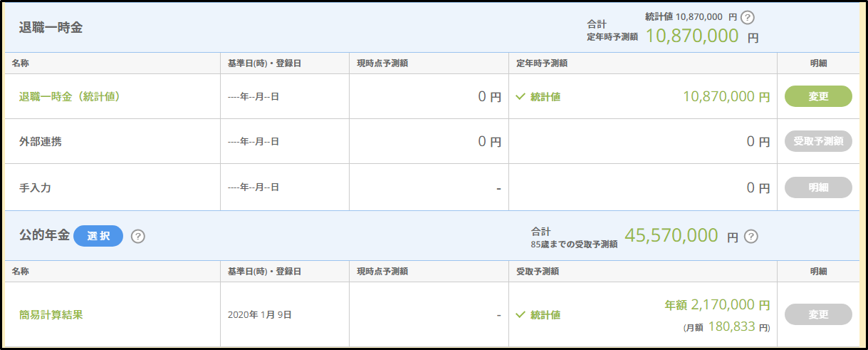
Task: Click the 受取予測額 column header in 公的年金 table
Action: tap(538, 272)
